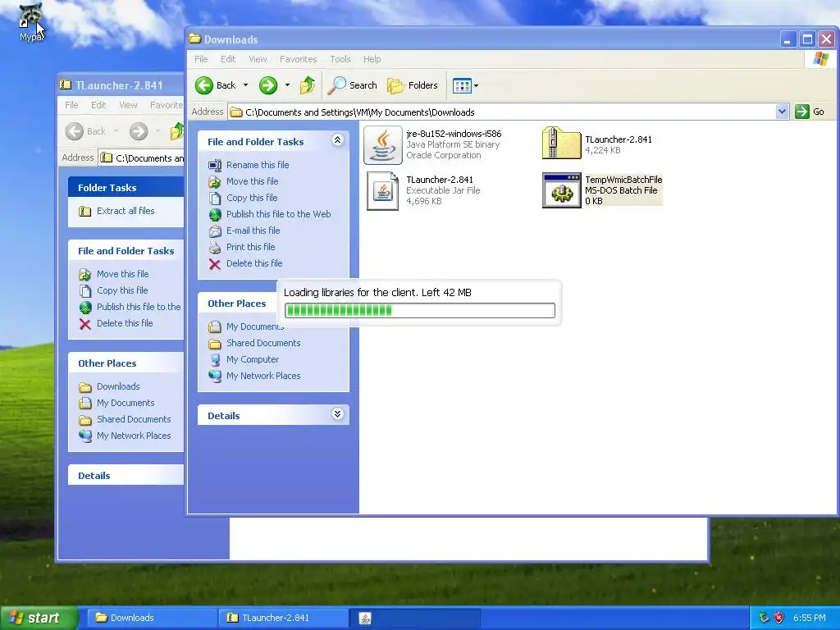
Task: Click E-mail this file link
Action: click(x=253, y=231)
